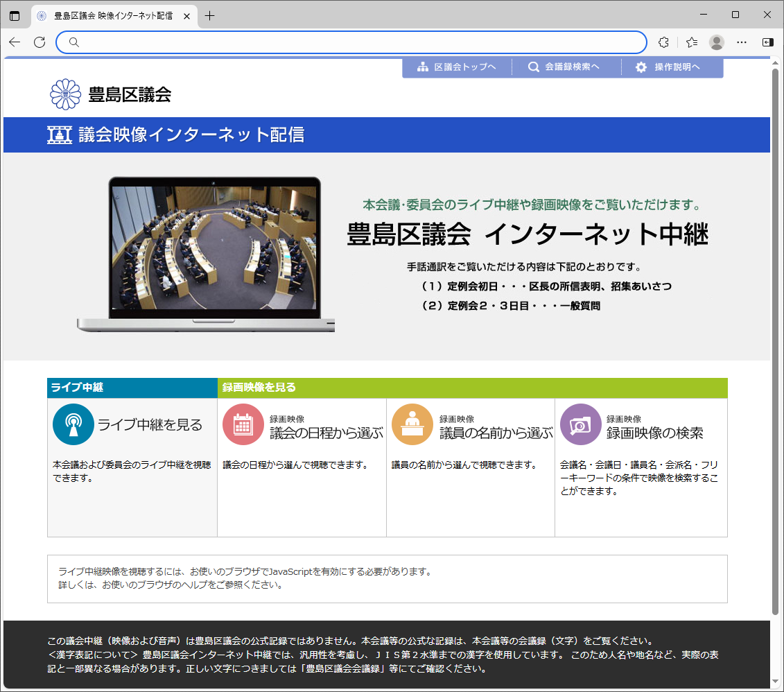Click the purple recorded video search icon
The image size is (784, 692).
click(581, 424)
